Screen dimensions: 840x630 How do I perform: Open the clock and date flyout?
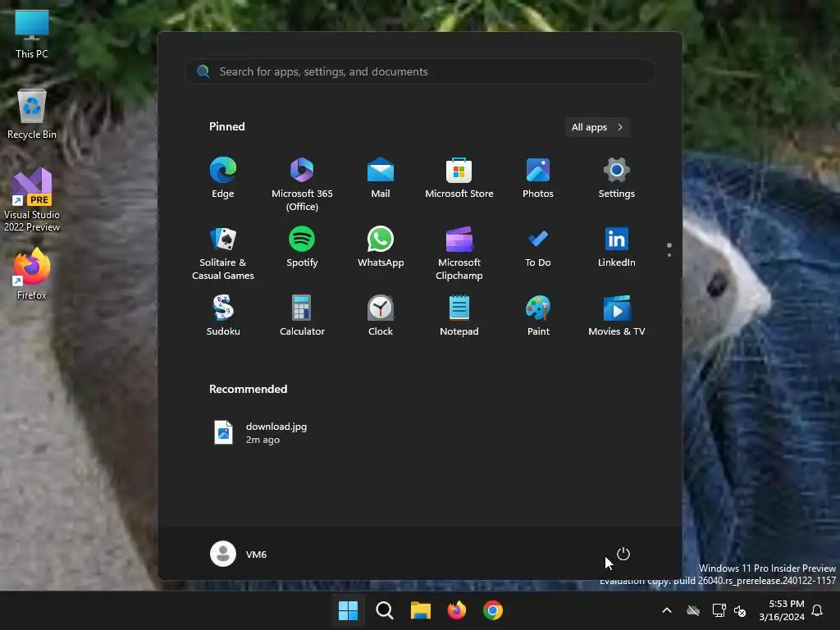click(x=782, y=610)
